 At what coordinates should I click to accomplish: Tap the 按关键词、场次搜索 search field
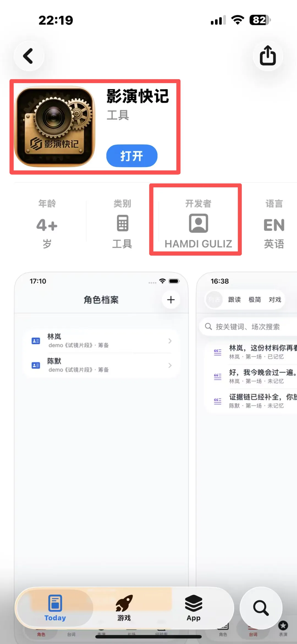click(x=248, y=327)
